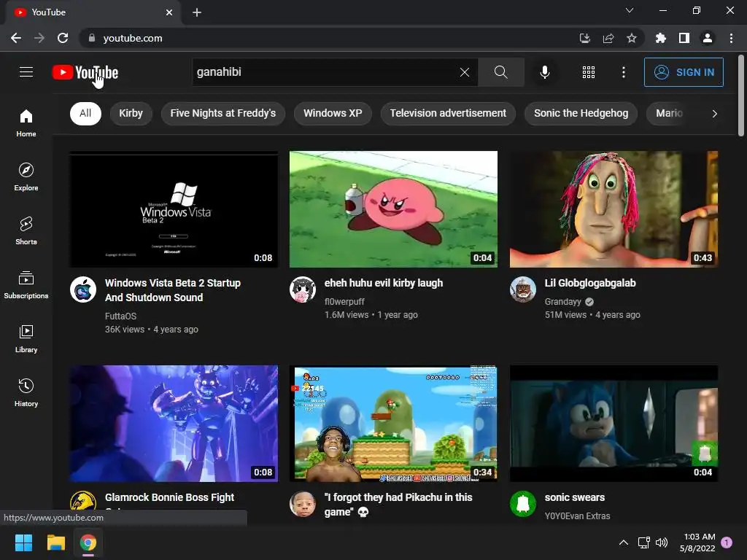Image resolution: width=747 pixels, height=560 pixels.
Task: Open Glamrock Bonnie Boss Fight thumbnail
Action: point(174,424)
